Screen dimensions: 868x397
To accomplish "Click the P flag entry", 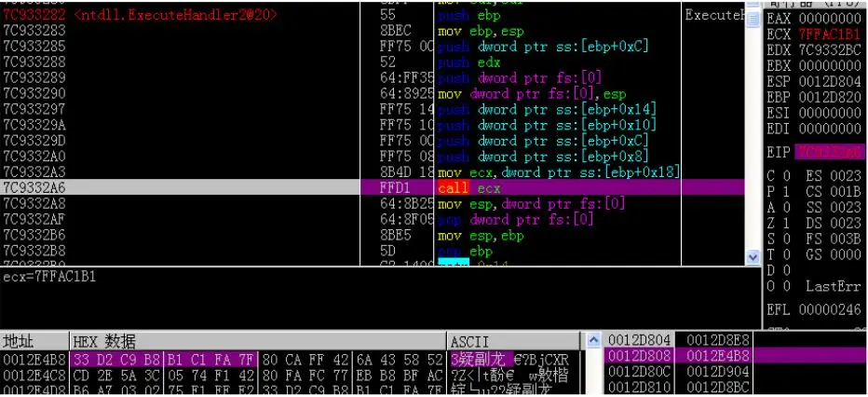I will 779,192.
